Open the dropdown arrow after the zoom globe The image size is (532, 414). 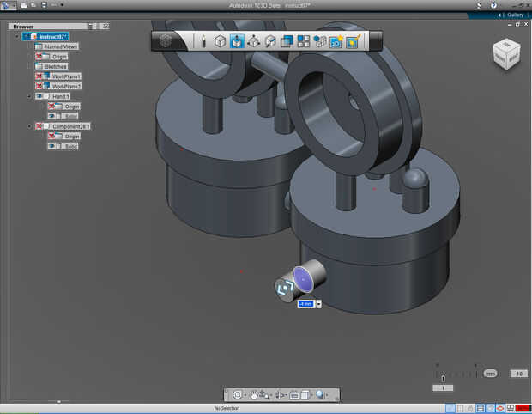(327, 395)
